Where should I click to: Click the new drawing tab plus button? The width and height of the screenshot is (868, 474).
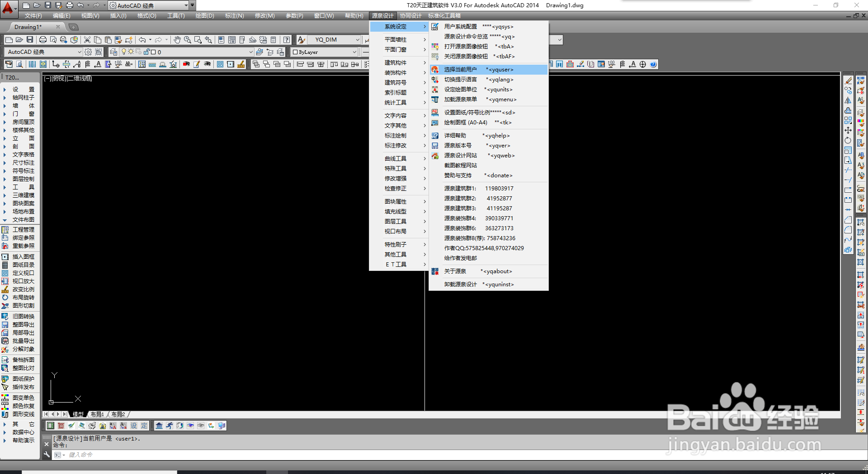pos(73,27)
